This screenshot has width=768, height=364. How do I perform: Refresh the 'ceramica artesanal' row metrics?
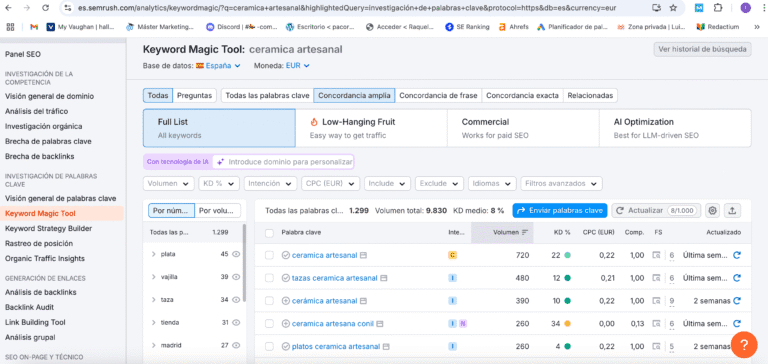coord(736,255)
